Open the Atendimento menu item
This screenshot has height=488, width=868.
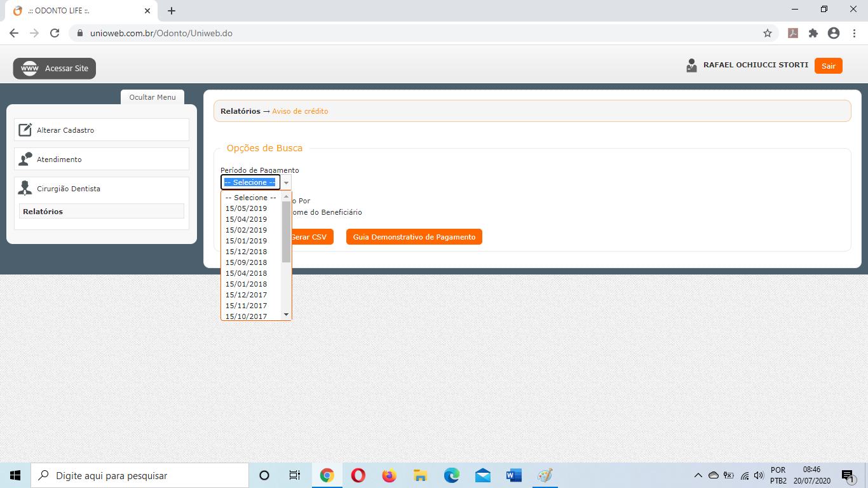pos(102,159)
